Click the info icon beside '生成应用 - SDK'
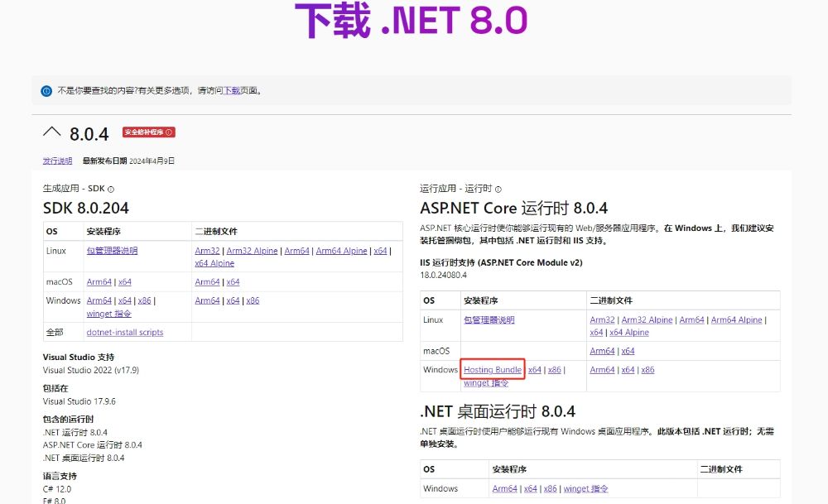 point(111,190)
